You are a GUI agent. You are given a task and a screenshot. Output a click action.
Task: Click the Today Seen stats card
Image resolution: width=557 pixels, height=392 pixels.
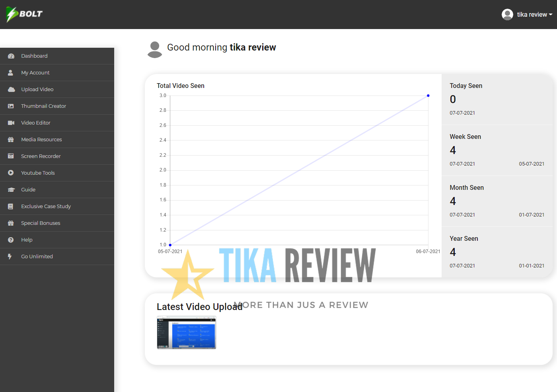click(x=497, y=99)
